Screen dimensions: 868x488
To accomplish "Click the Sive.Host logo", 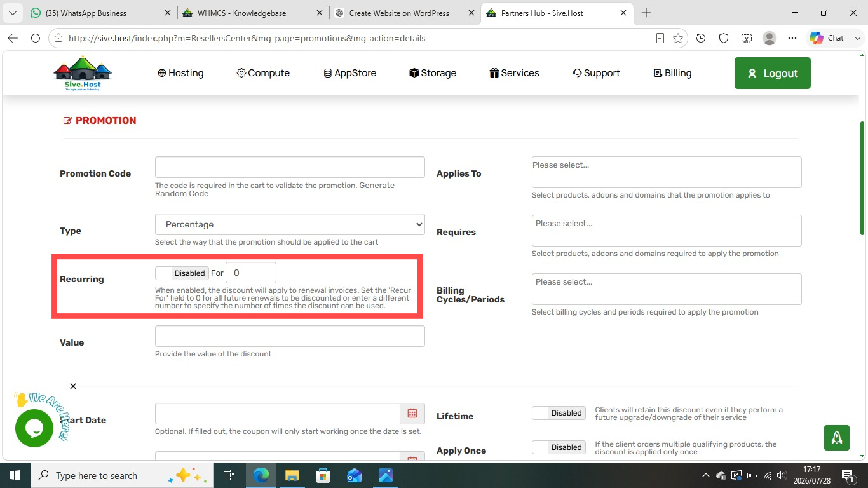I will click(x=83, y=73).
